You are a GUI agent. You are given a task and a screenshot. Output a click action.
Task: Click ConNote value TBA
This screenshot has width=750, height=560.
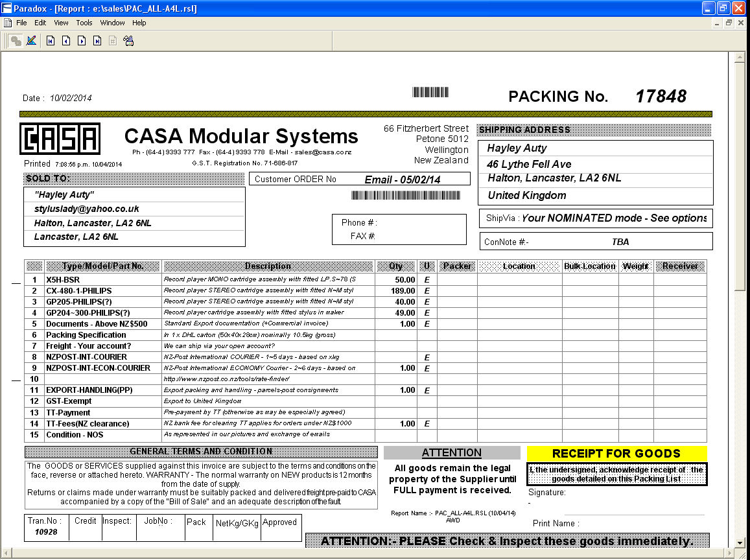click(620, 242)
